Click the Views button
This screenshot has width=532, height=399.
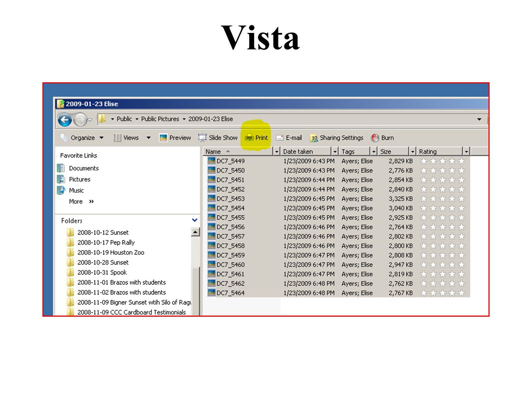click(x=127, y=138)
